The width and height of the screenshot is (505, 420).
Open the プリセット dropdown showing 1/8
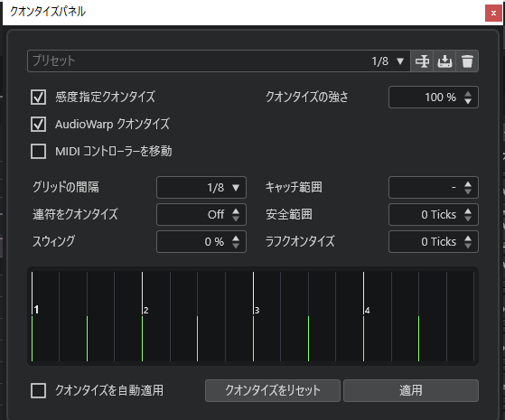[x=400, y=61]
